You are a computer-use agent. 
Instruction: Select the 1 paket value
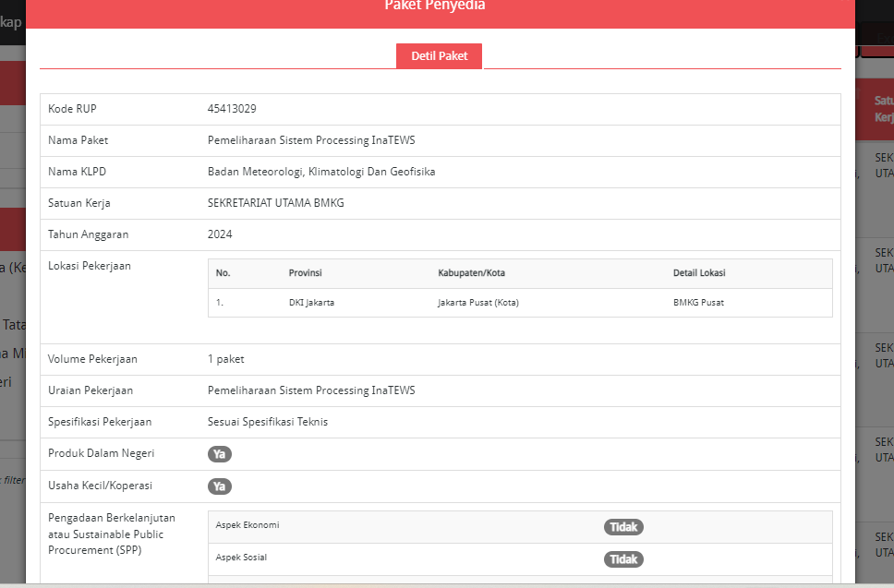tap(225, 359)
